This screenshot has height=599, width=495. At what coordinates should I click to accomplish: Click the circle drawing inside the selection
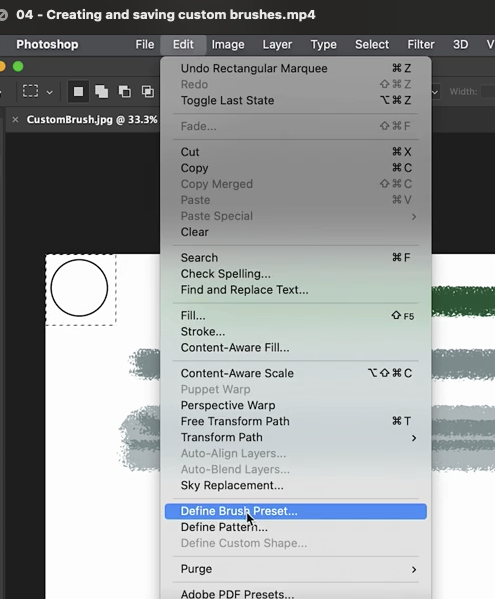[x=79, y=288]
